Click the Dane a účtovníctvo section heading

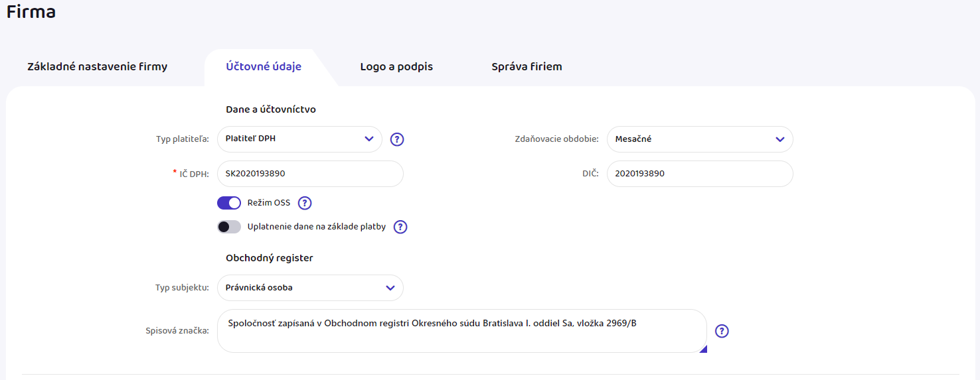pyautogui.click(x=271, y=109)
